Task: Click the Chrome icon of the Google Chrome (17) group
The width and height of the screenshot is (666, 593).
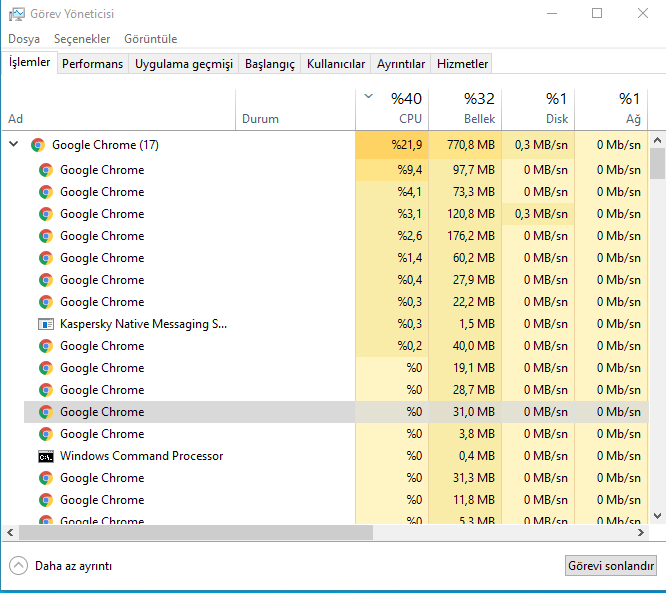Action: coord(38,145)
